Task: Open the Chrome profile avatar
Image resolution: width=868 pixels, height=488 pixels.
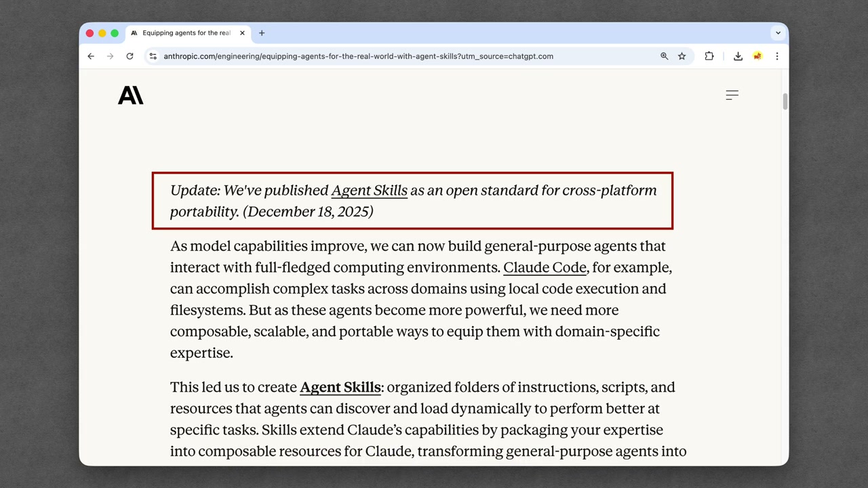Action: 757,56
